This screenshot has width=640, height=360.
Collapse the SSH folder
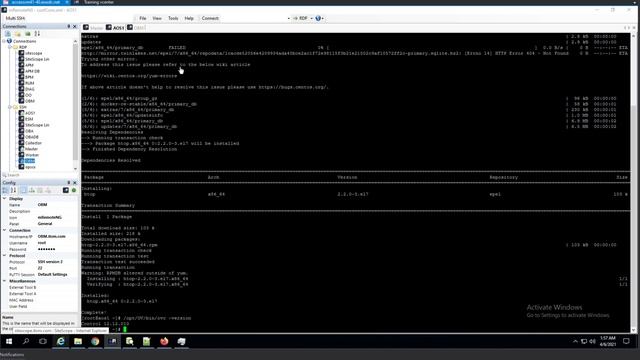coord(10,107)
